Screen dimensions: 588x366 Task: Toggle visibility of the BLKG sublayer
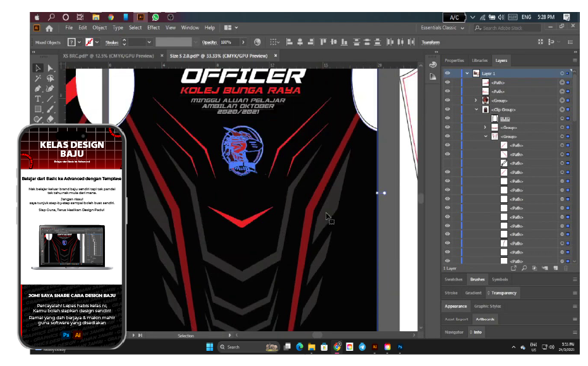(448, 118)
